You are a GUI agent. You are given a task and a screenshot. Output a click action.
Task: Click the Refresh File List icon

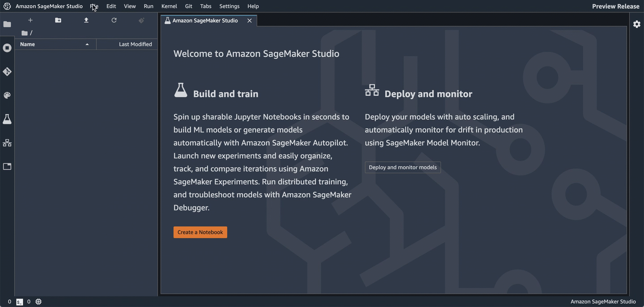pos(114,20)
